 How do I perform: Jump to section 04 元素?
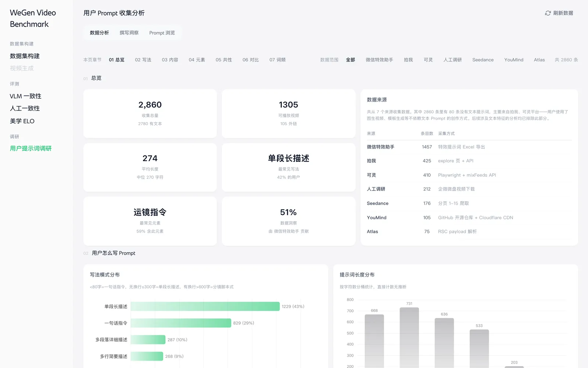click(x=197, y=60)
